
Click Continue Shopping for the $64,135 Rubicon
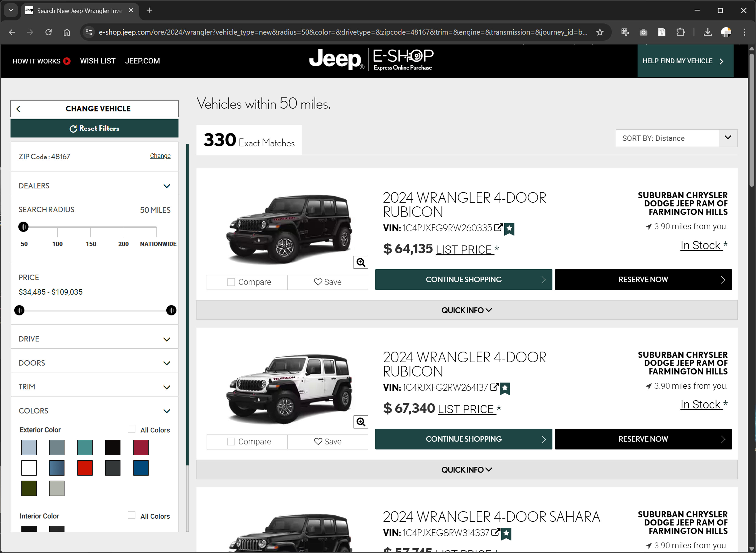click(x=463, y=279)
